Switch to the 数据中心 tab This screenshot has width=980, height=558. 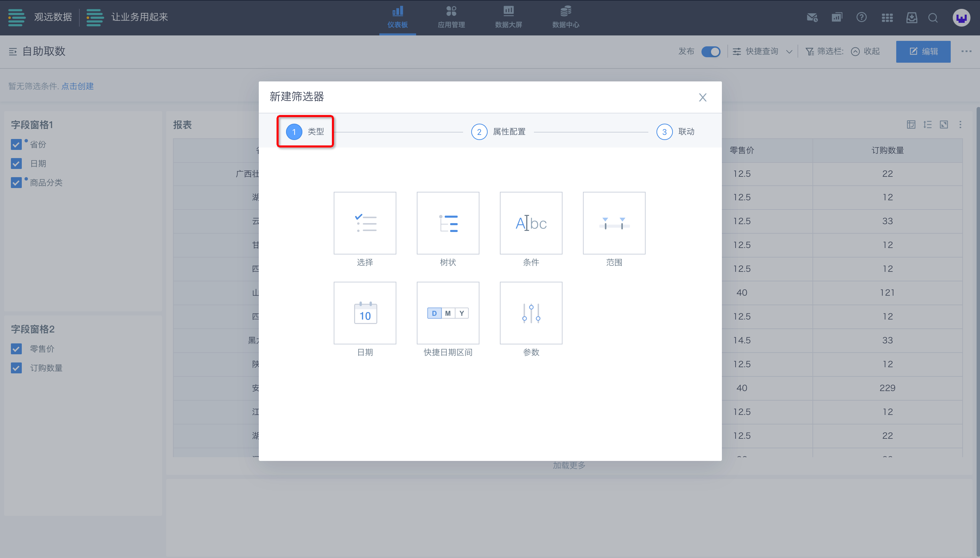point(565,17)
